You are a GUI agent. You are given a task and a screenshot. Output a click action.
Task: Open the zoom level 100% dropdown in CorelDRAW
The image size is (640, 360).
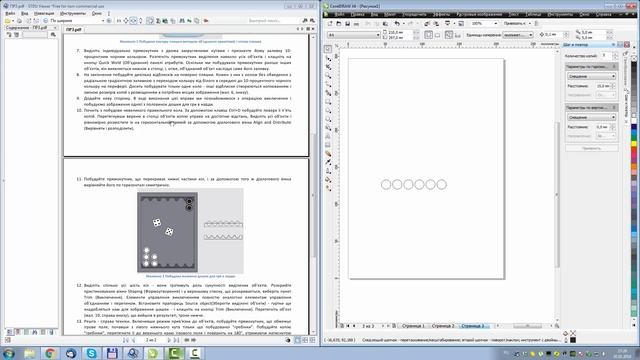496,24
